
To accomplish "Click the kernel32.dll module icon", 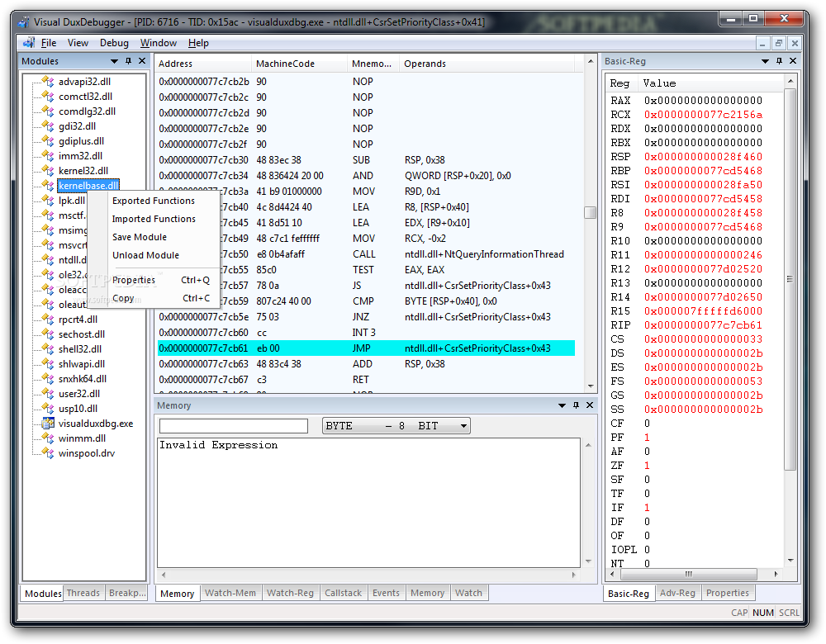I will coord(49,171).
